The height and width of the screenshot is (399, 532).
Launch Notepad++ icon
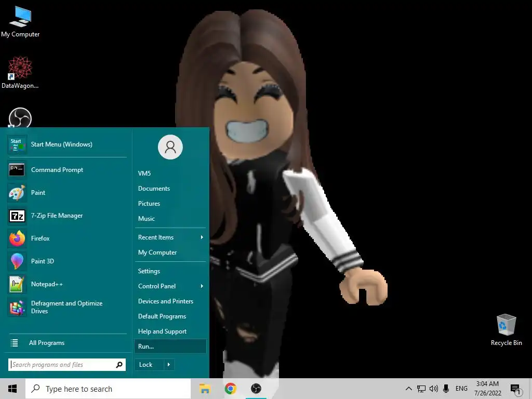pos(17,284)
